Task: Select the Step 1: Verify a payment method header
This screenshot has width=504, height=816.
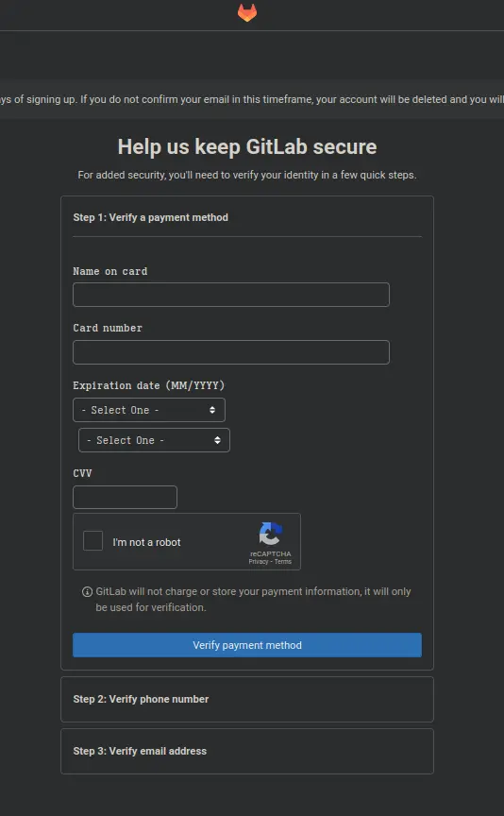Action: pos(150,217)
